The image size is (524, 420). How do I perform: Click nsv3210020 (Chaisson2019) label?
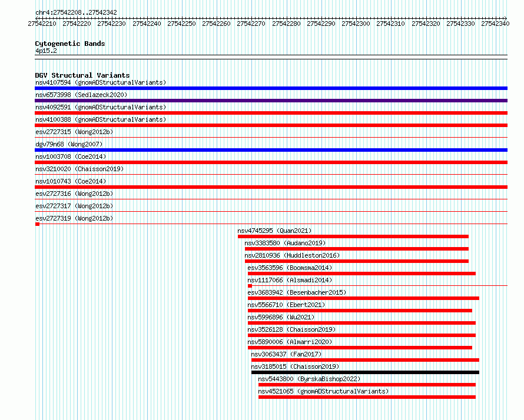click(79, 169)
